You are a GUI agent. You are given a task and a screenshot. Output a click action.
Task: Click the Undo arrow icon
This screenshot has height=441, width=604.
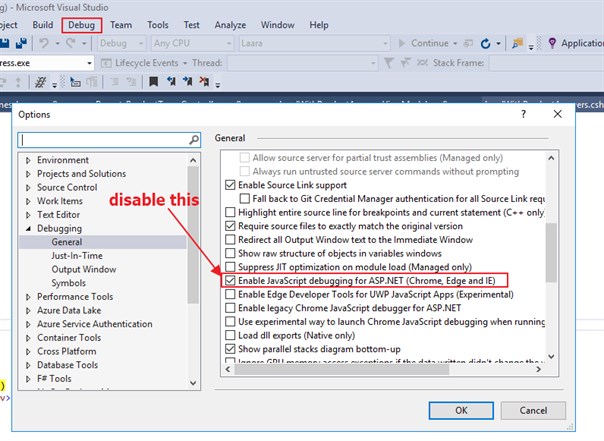point(44,43)
